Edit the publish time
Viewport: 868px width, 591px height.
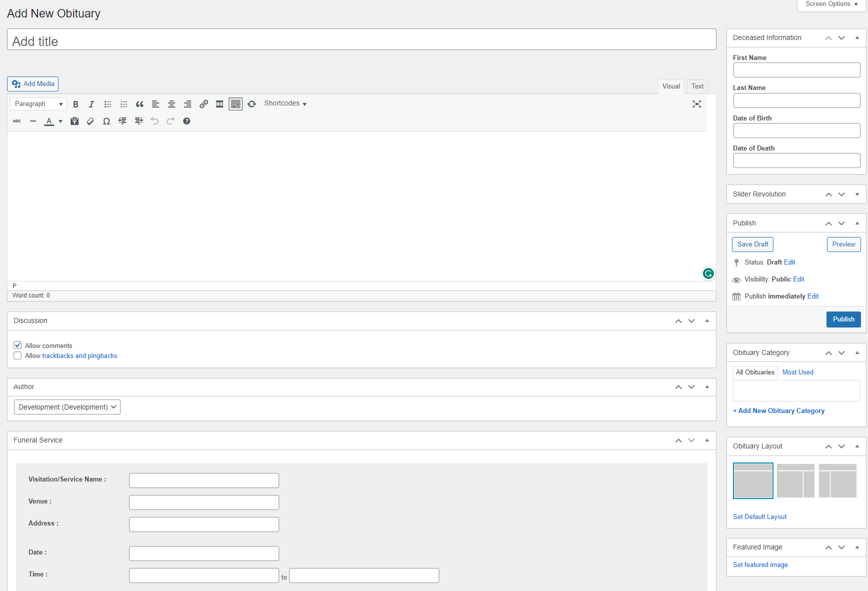click(813, 296)
